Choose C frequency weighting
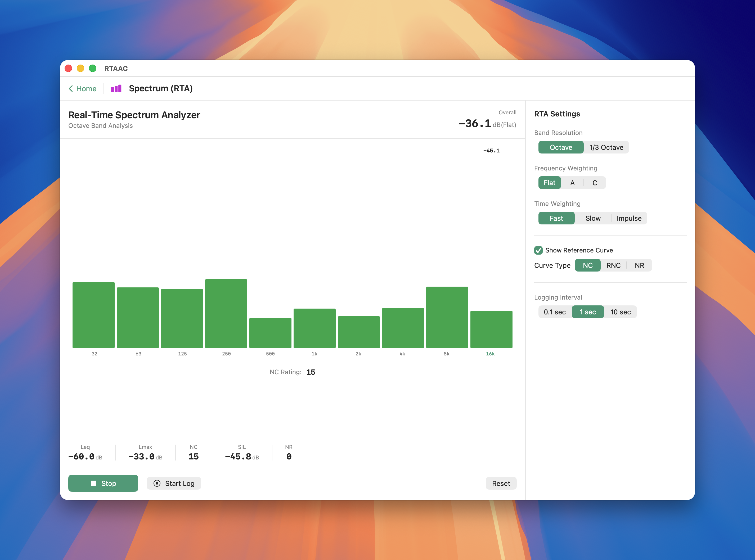 tap(595, 183)
